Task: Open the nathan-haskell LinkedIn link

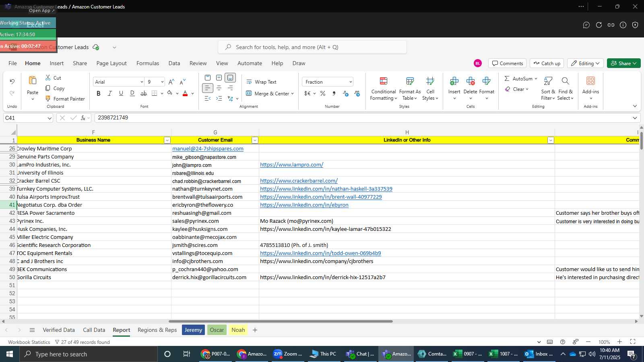Action: (x=326, y=189)
